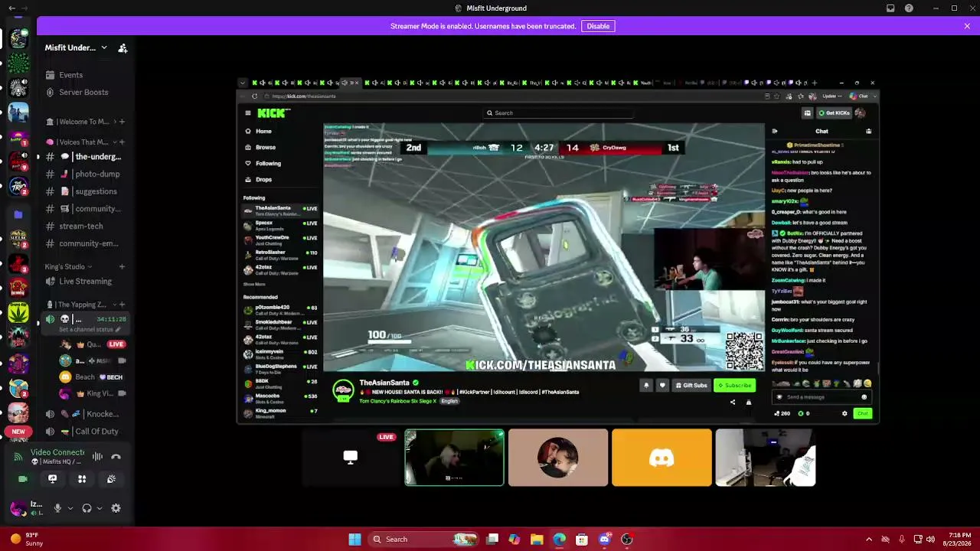Set a channel status pencil
The image size is (980, 551).
point(118,330)
